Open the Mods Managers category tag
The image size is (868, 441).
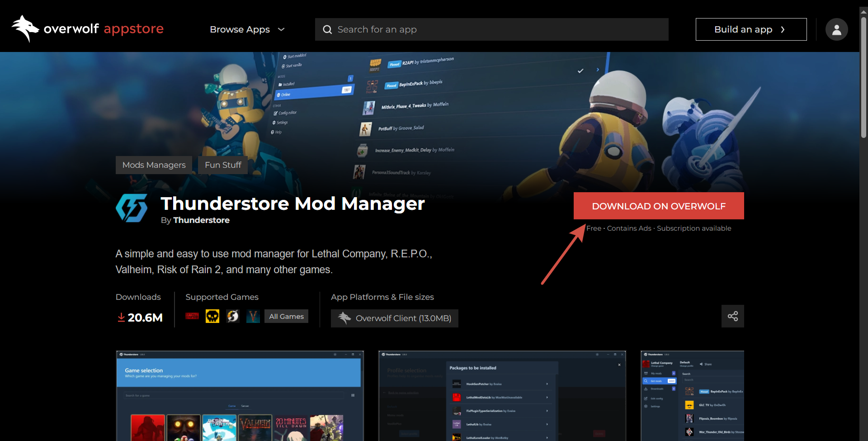click(x=154, y=165)
